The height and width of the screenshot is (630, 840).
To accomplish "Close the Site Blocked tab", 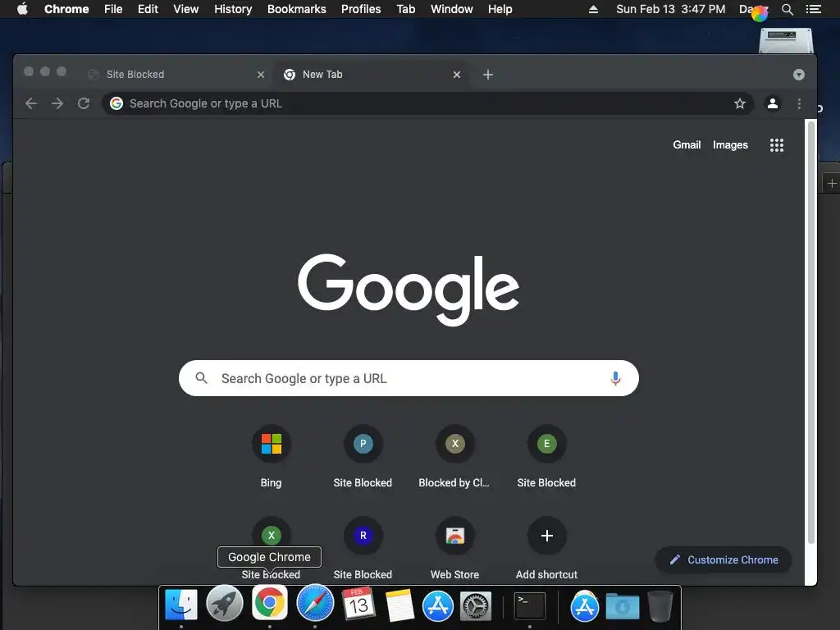I will (261, 75).
